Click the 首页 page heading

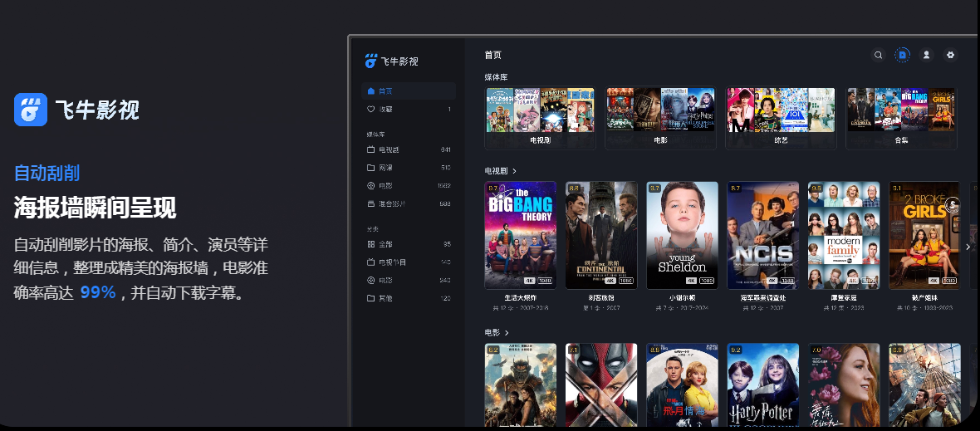(492, 55)
